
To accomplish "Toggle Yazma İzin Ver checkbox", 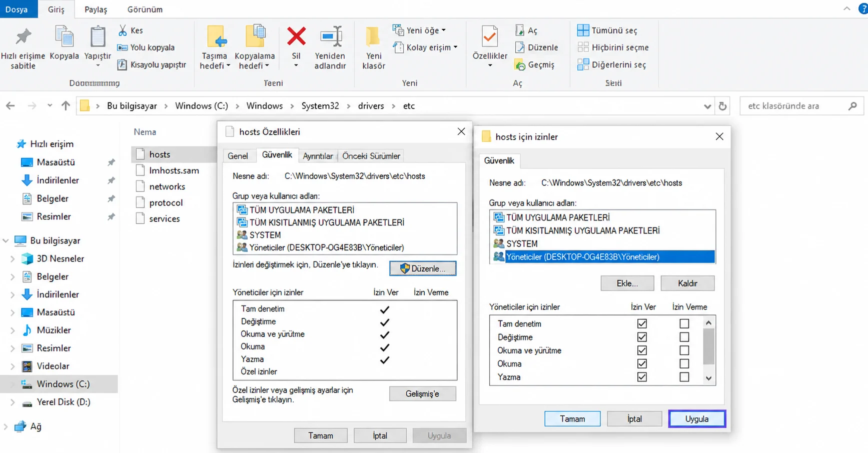I will 642,377.
